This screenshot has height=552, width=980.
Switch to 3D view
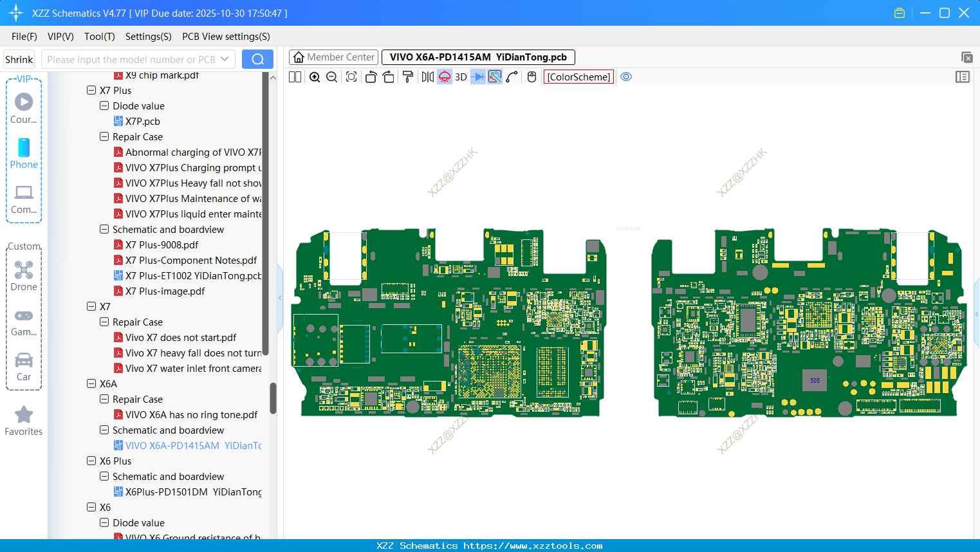(x=461, y=77)
